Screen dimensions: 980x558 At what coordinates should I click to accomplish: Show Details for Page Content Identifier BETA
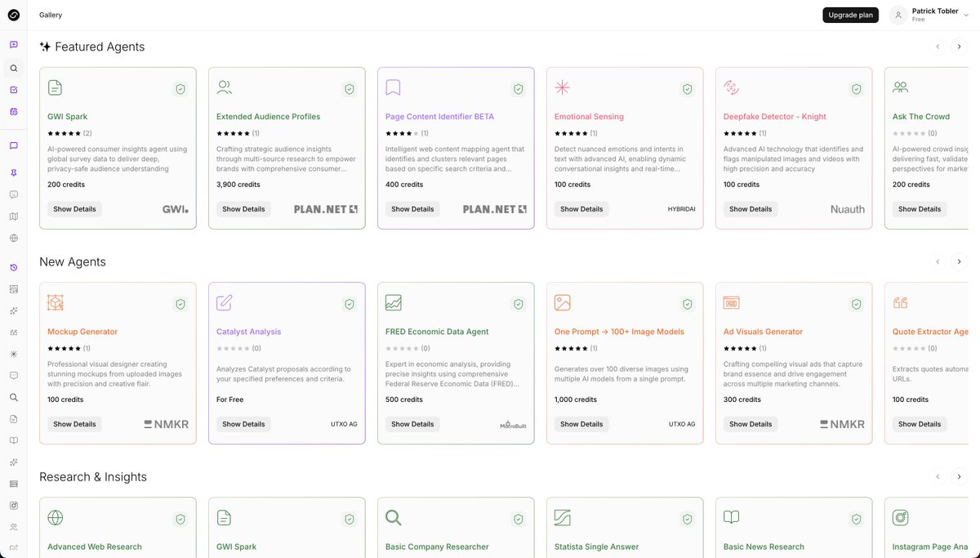coord(412,209)
